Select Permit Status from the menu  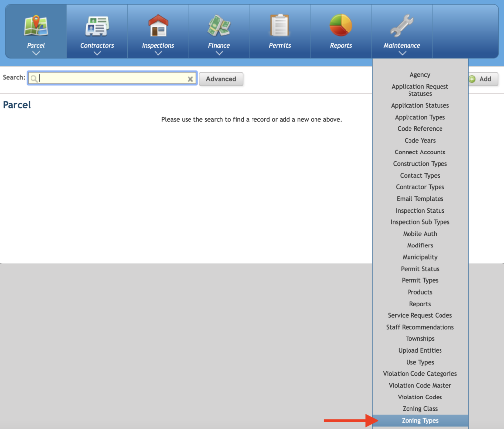(420, 269)
